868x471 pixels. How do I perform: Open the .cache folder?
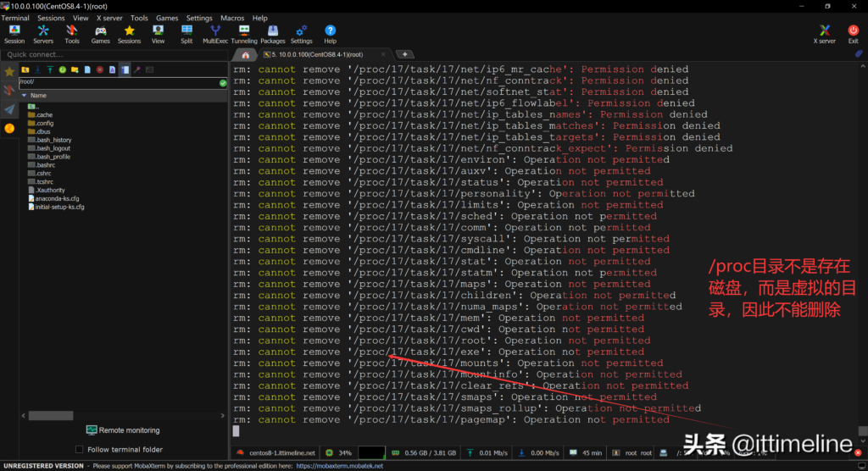(x=44, y=114)
